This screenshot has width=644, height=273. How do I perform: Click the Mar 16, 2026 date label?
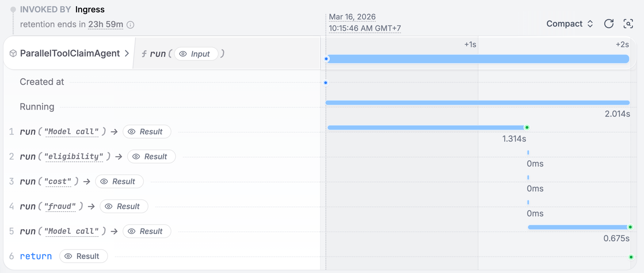(352, 17)
